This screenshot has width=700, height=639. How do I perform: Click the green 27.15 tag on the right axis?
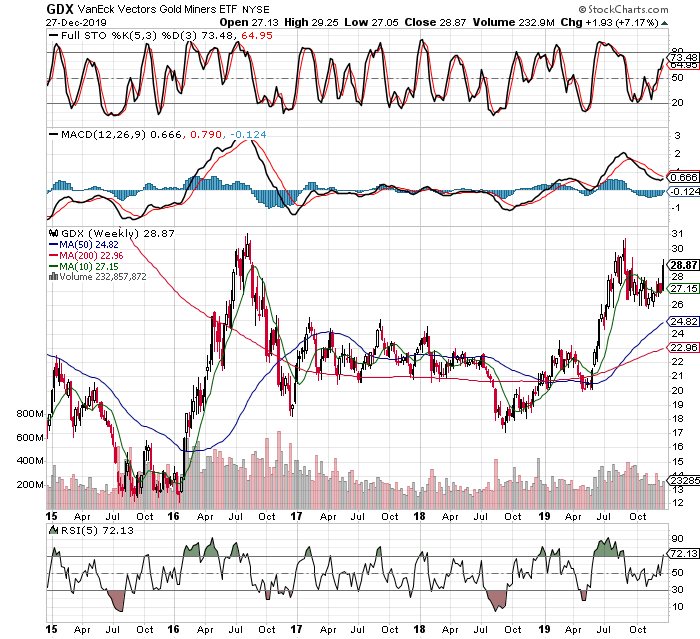pyautogui.click(x=683, y=289)
